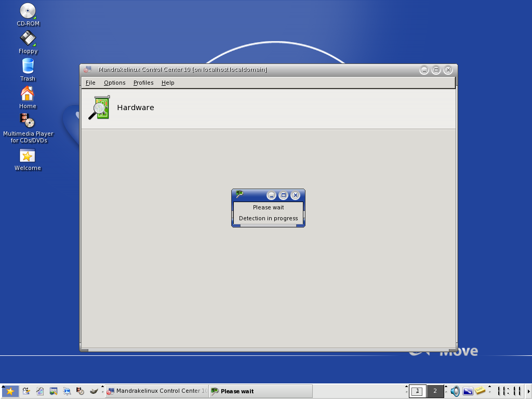Open the yellow notes tray icon
This screenshot has width=532, height=399.
(480, 391)
